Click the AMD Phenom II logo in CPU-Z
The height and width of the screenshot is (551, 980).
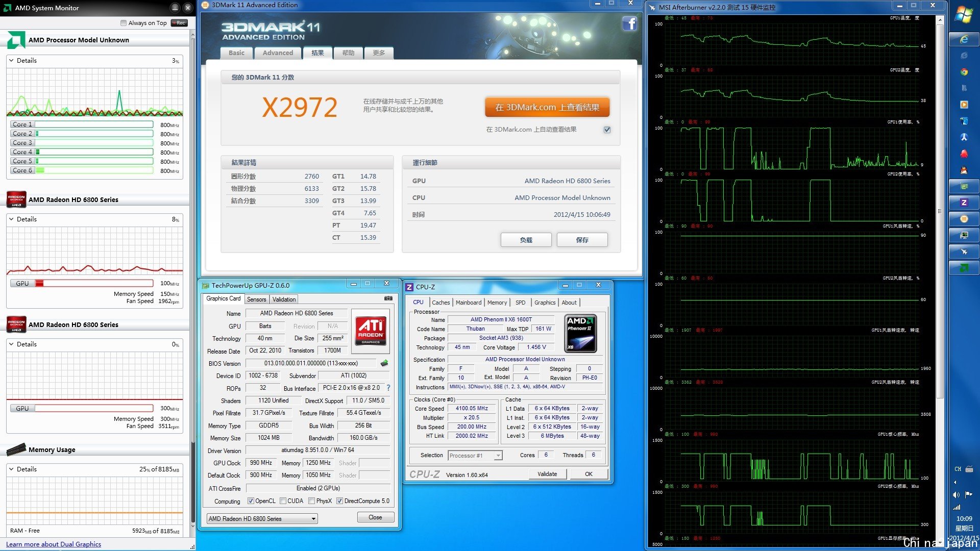(581, 334)
